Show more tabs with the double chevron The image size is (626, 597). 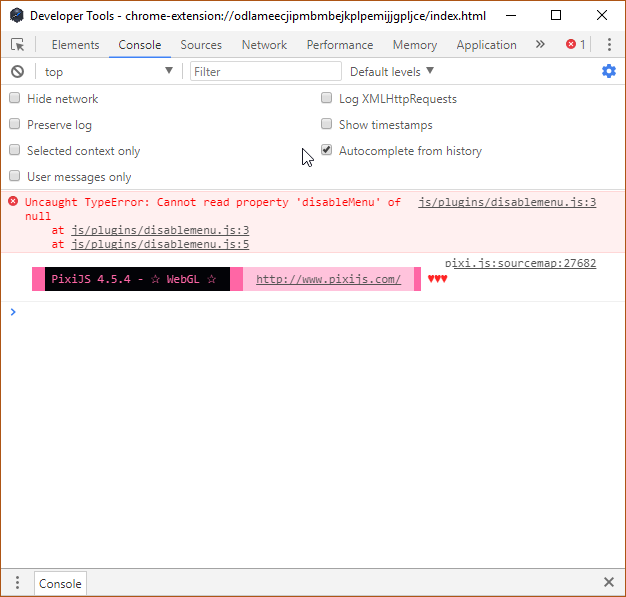pyautogui.click(x=540, y=44)
